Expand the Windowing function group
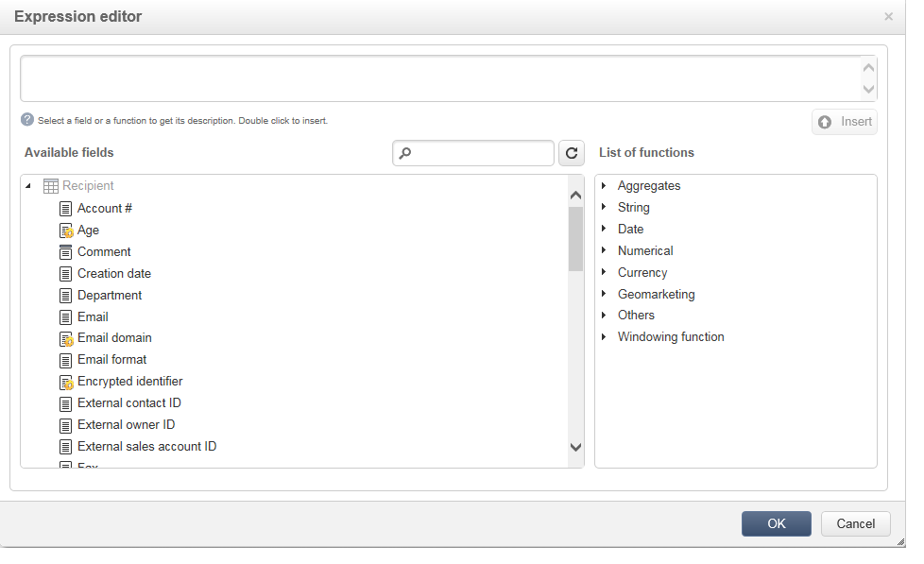Image resolution: width=924 pixels, height=564 pixels. (604, 337)
